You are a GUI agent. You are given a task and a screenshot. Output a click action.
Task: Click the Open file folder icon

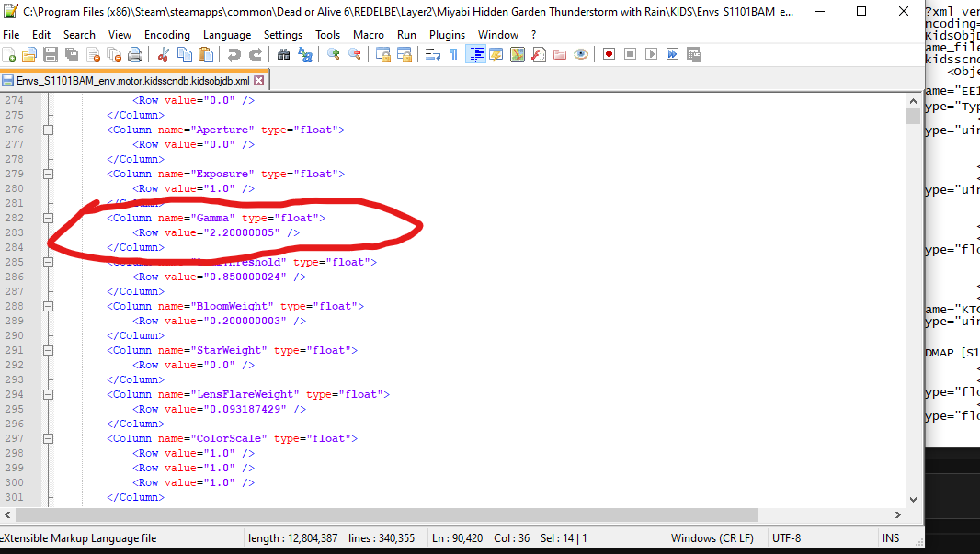pyautogui.click(x=29, y=55)
